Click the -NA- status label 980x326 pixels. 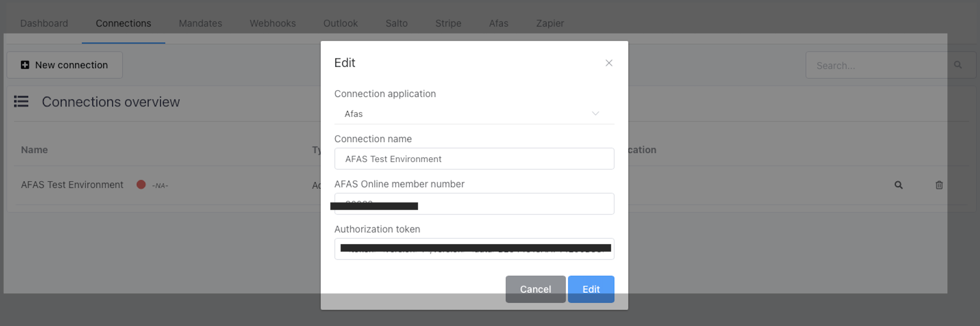160,185
